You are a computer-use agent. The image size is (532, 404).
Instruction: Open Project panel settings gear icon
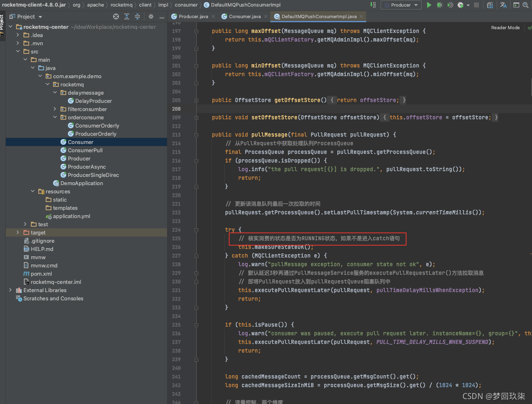click(x=151, y=16)
